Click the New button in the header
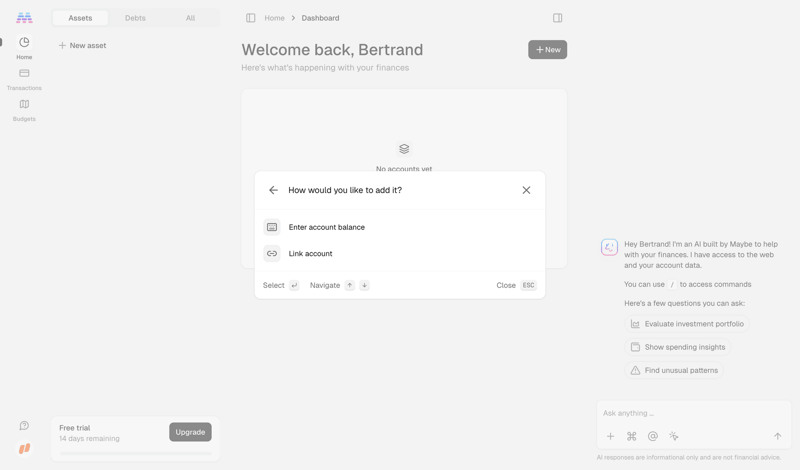 coord(547,50)
